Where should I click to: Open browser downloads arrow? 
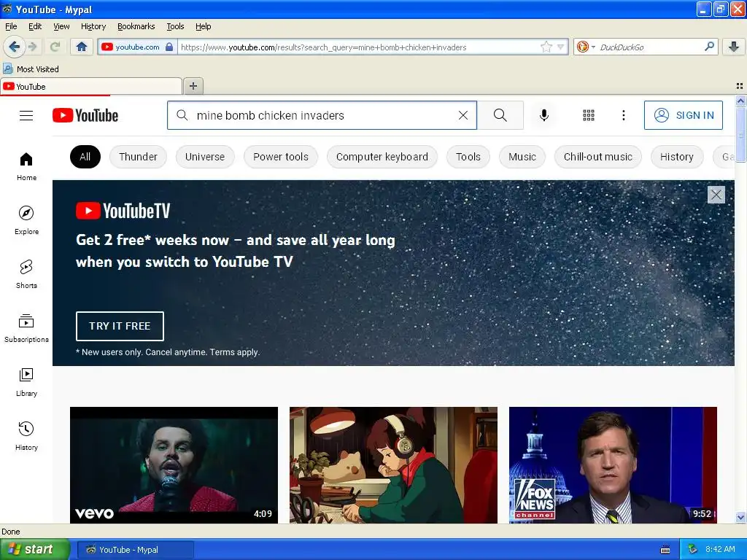point(734,47)
